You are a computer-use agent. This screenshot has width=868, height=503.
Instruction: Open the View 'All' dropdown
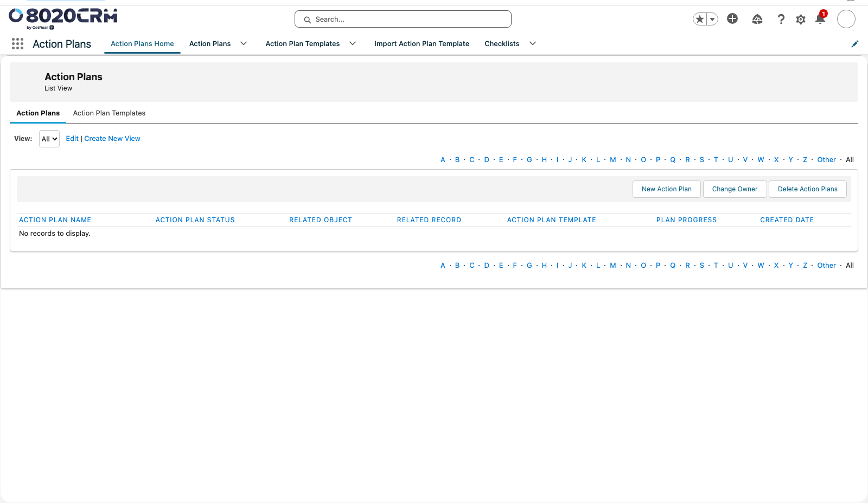coord(49,139)
